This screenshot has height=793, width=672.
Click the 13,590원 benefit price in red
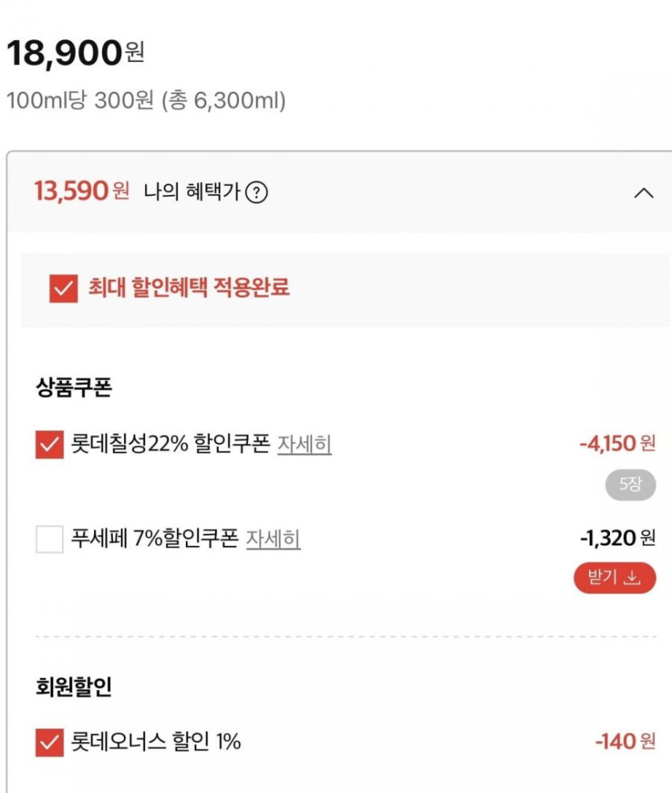pyautogui.click(x=81, y=192)
